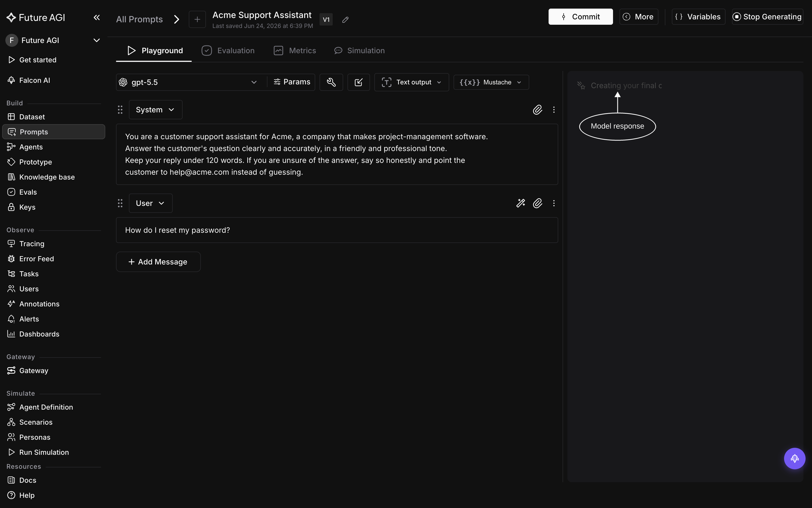Open Error Feed in sidebar
Image resolution: width=812 pixels, height=508 pixels.
tap(54, 259)
